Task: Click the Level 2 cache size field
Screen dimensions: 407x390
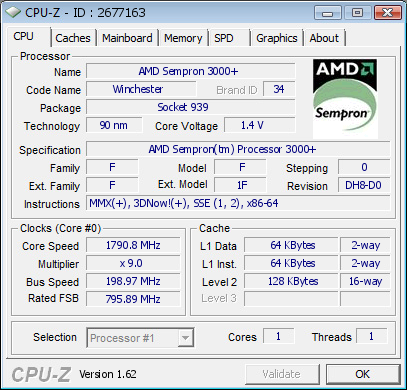Action: tap(291, 281)
